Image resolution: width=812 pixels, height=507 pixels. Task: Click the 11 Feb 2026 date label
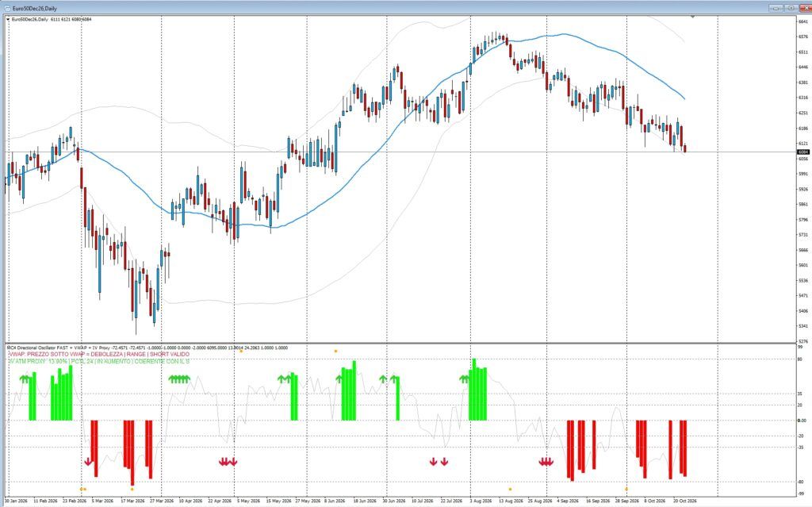(45, 501)
